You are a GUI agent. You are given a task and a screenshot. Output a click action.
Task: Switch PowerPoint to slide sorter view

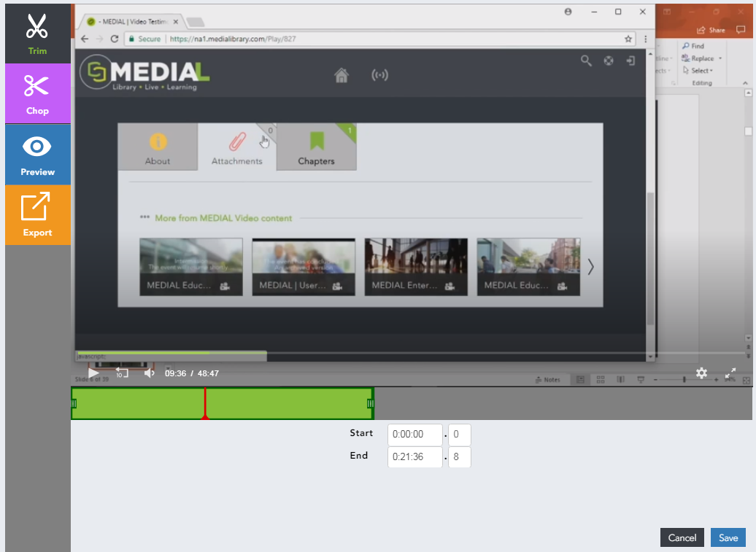[x=601, y=380]
